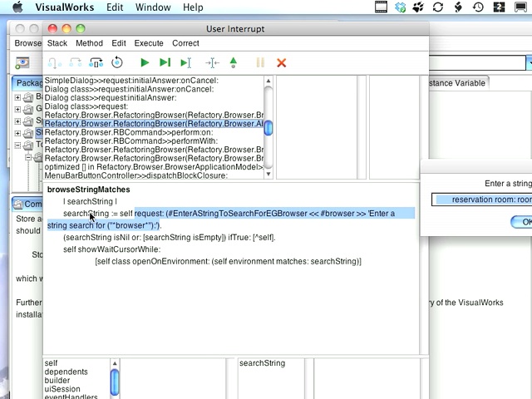Click the browseStringMatches method name

click(89, 190)
